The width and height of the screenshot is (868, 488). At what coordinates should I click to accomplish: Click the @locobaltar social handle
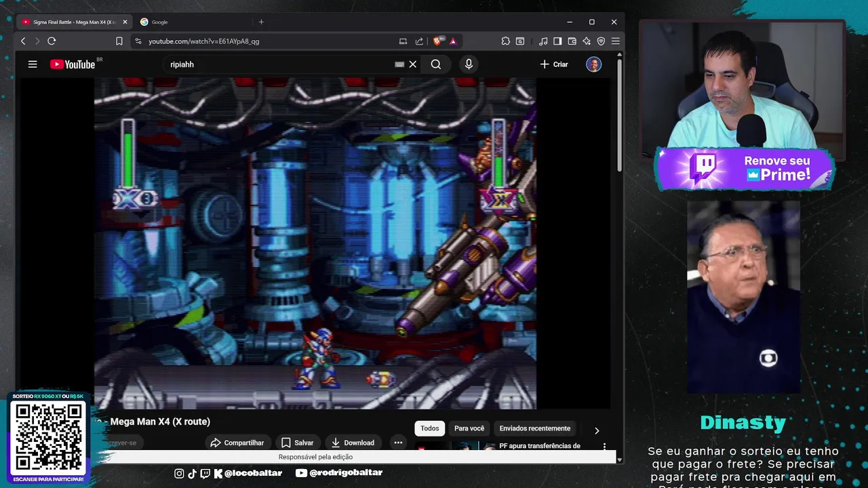pos(252,473)
